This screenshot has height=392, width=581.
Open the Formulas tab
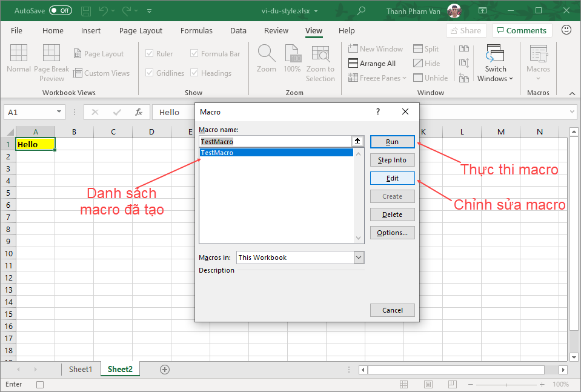[x=196, y=30]
